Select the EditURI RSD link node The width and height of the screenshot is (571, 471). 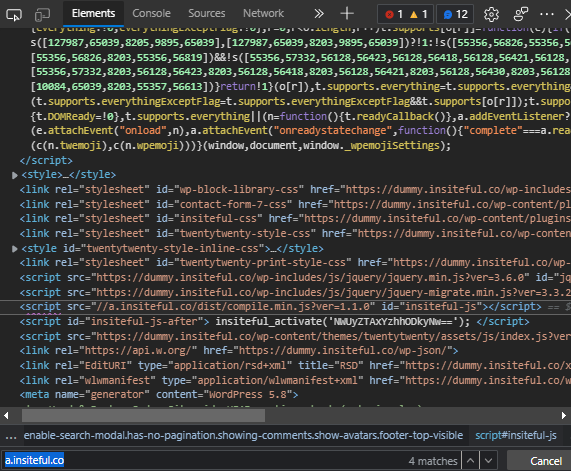pyautogui.click(x=295, y=365)
